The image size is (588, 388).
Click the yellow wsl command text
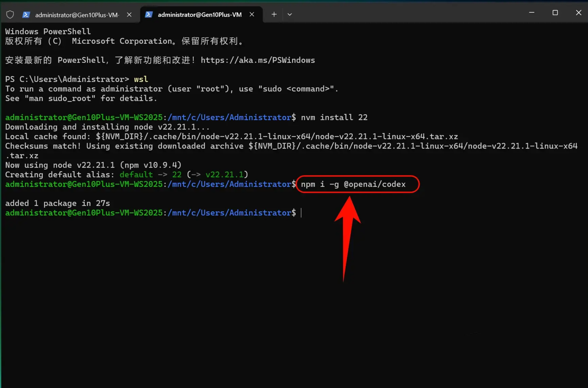click(x=141, y=79)
